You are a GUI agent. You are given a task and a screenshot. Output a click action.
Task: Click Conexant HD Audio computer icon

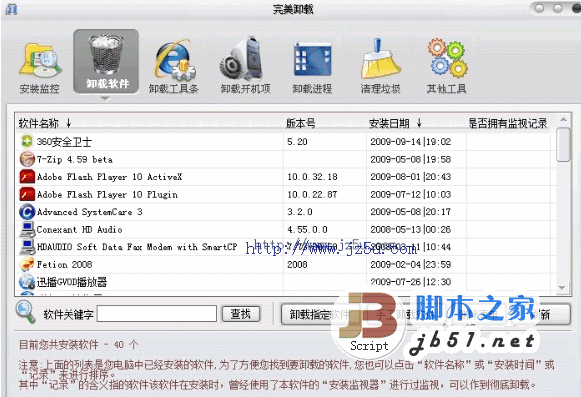(x=27, y=229)
